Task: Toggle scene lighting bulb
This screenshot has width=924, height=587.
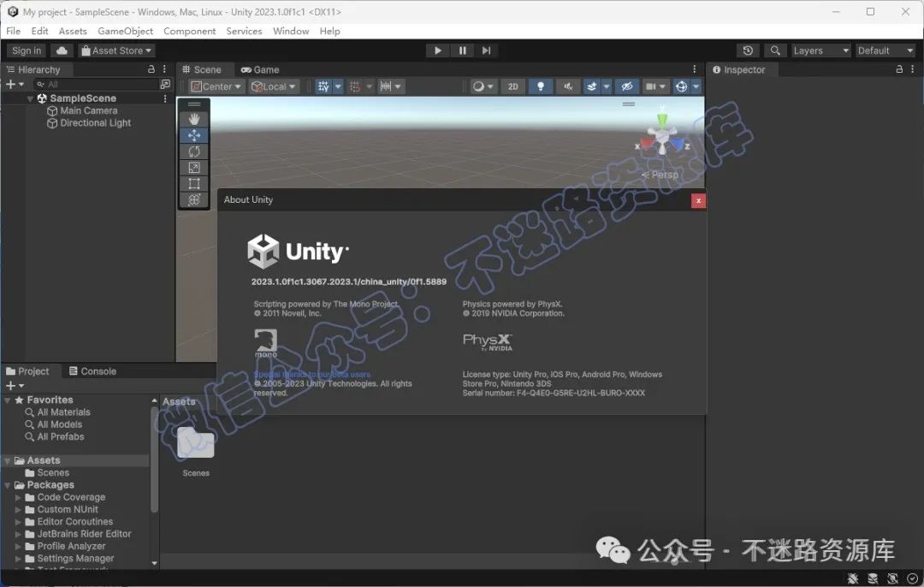Action: 541,86
